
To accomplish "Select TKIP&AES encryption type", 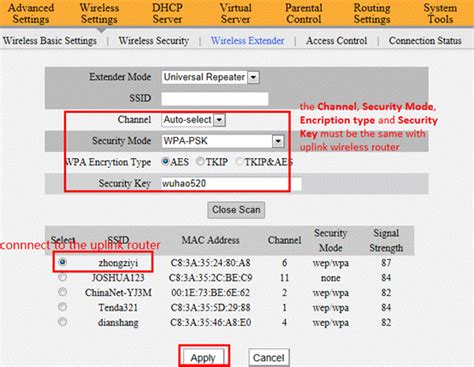I will [x=239, y=162].
